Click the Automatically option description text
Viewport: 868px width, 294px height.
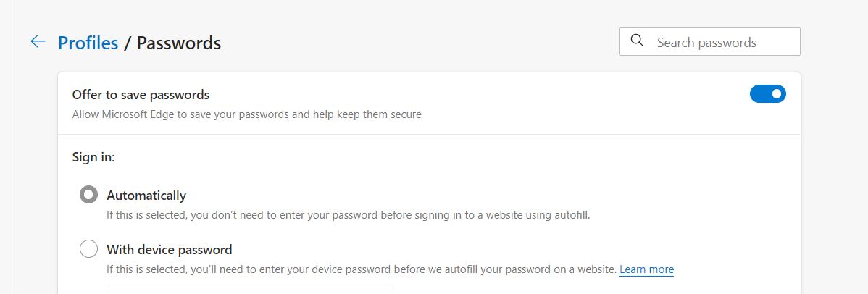(x=348, y=215)
